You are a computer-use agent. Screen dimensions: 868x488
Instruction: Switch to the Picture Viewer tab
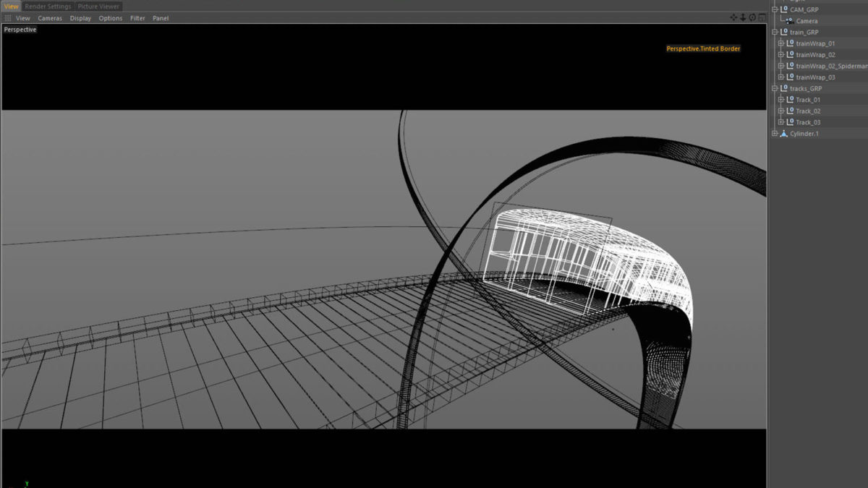(98, 7)
